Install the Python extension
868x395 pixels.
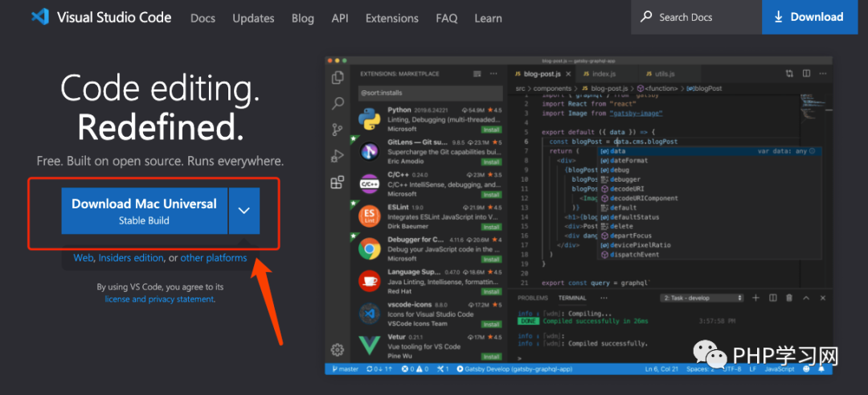pyautogui.click(x=491, y=129)
